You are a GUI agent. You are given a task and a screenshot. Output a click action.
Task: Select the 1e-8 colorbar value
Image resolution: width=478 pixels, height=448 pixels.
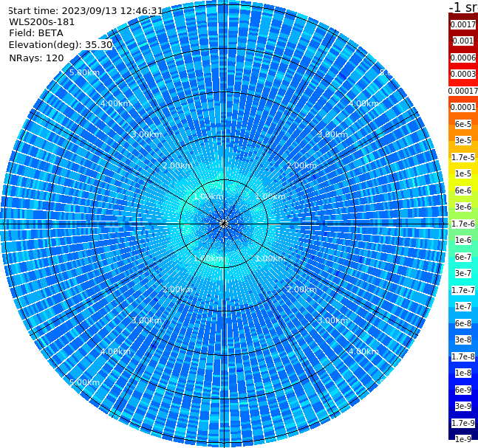click(x=463, y=373)
